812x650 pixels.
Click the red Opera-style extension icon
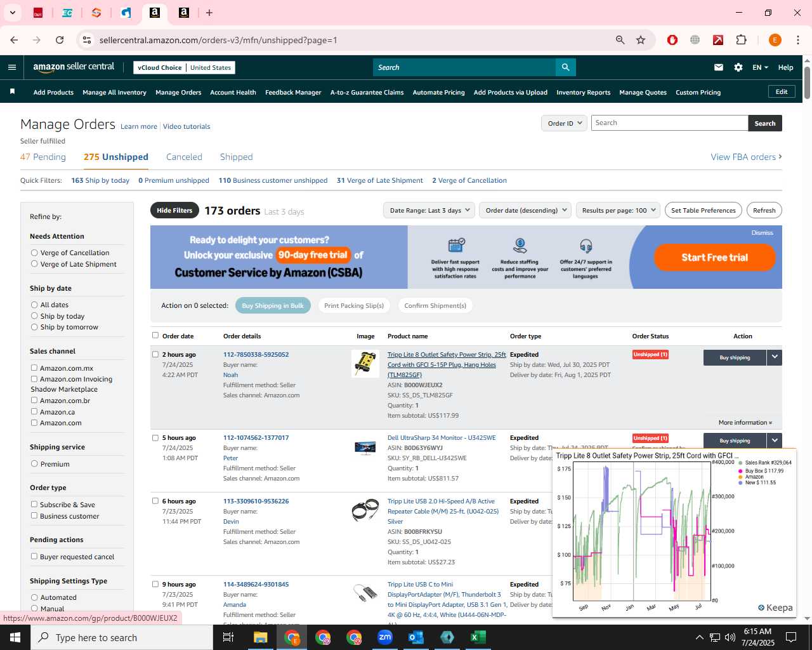(672, 40)
